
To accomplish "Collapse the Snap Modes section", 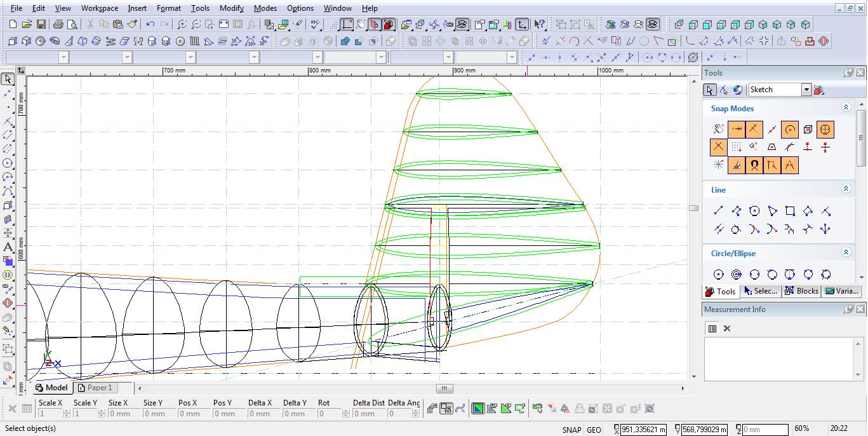I will tap(846, 107).
